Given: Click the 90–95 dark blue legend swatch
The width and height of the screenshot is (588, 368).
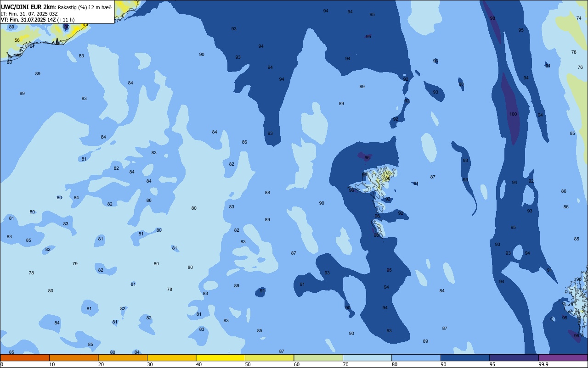Looking at the screenshot, I should (x=465, y=357).
